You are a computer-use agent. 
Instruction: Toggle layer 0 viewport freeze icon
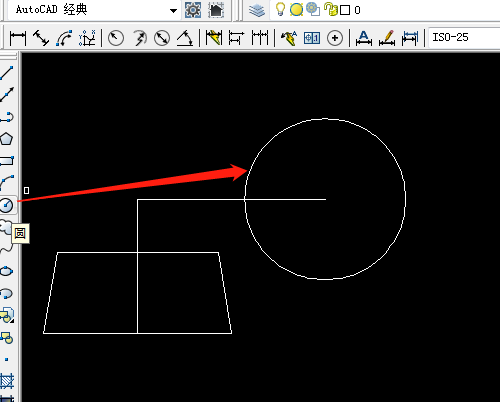tap(313, 9)
